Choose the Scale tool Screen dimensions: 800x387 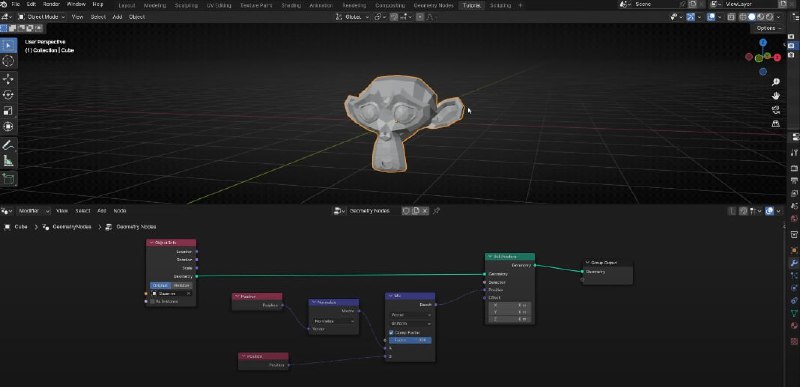coord(8,111)
